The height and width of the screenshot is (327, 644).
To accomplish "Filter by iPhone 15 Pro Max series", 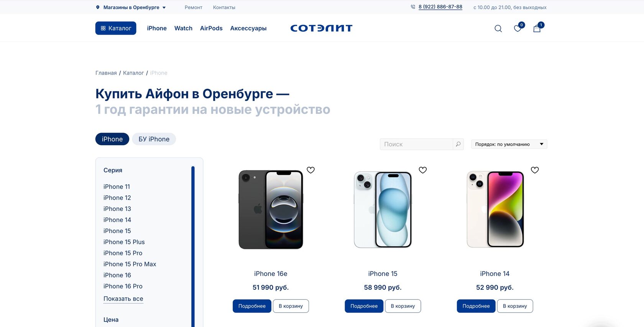I will (x=130, y=264).
